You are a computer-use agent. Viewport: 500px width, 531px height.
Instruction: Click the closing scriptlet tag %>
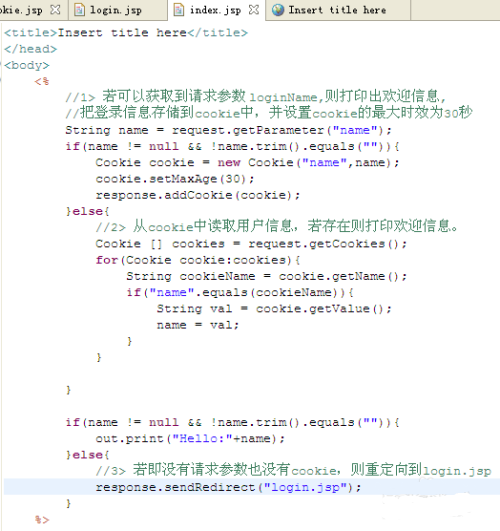42,520
